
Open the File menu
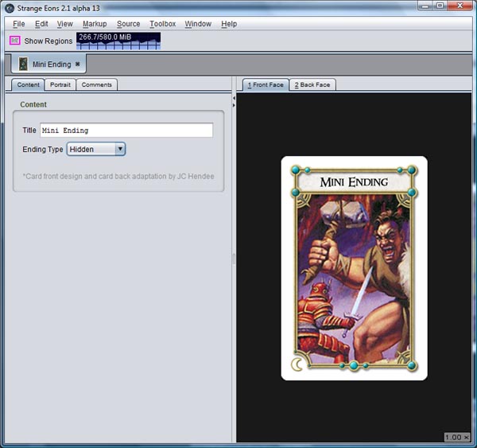tap(19, 24)
